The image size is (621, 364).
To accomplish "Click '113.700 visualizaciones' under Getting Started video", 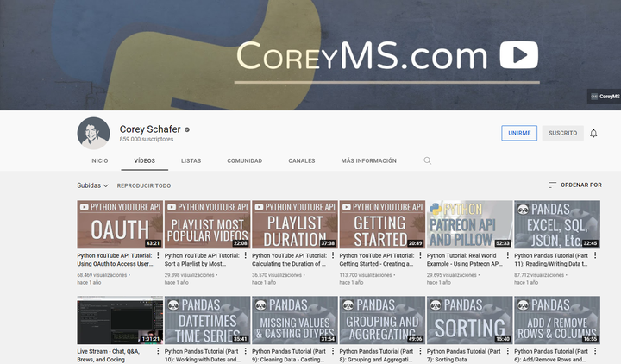I will [x=366, y=275].
